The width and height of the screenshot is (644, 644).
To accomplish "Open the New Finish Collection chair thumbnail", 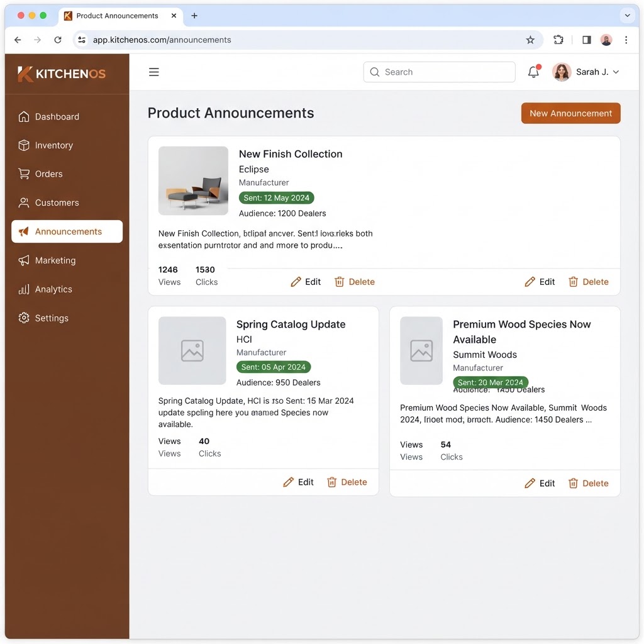I will tap(194, 180).
